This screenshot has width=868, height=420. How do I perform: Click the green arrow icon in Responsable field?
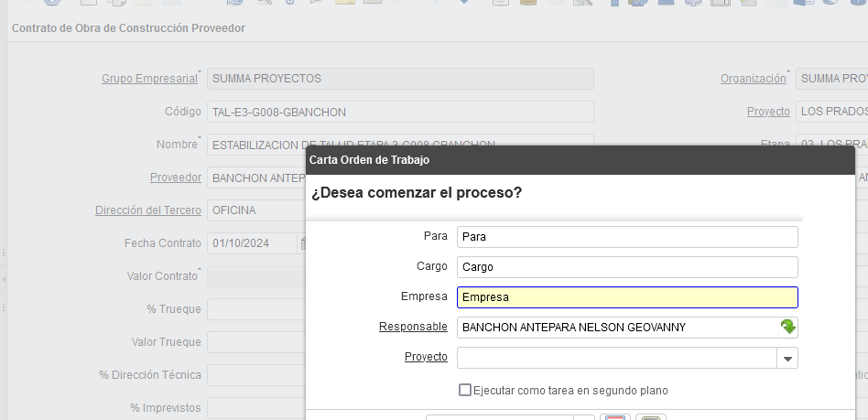point(787,327)
